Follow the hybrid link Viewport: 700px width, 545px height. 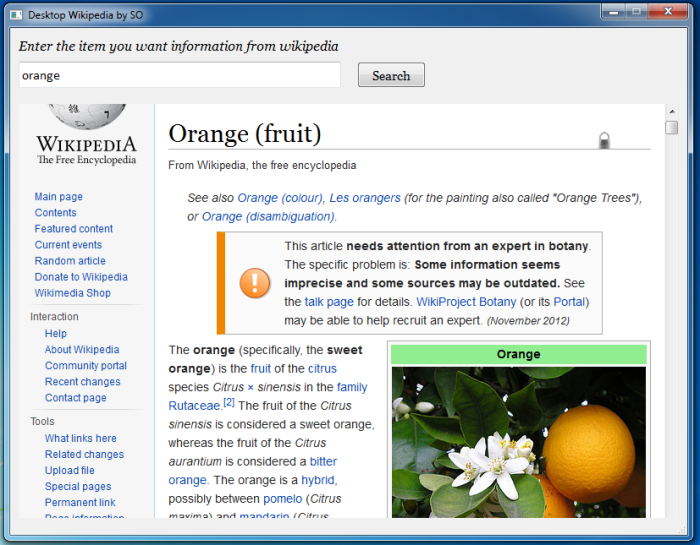317,480
